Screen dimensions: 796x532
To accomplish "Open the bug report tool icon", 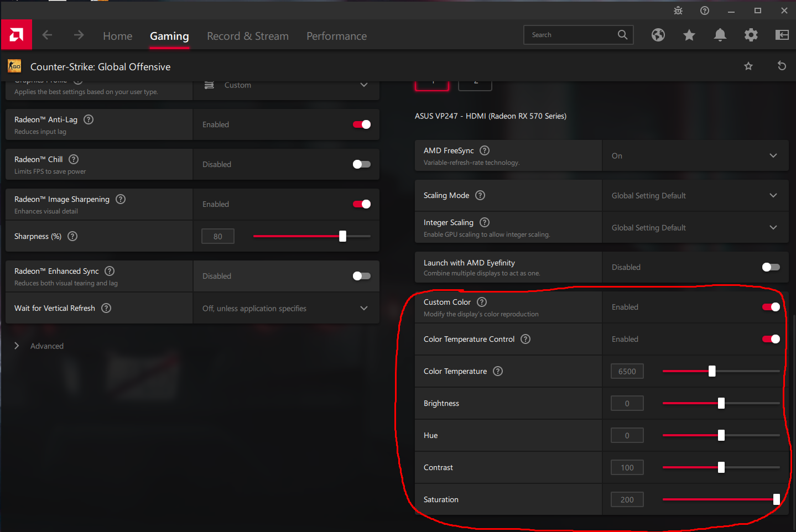I will pyautogui.click(x=678, y=11).
